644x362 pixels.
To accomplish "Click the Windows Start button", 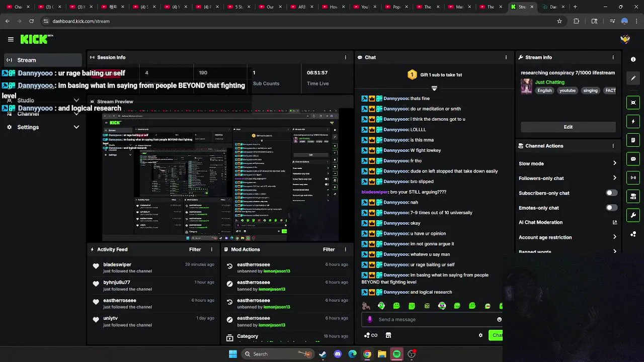I will pos(233,354).
